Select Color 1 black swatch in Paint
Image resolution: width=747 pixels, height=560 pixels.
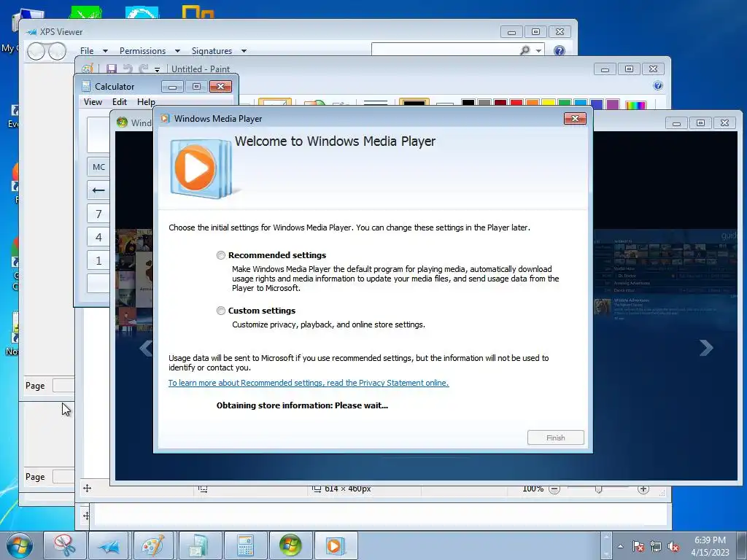414,104
